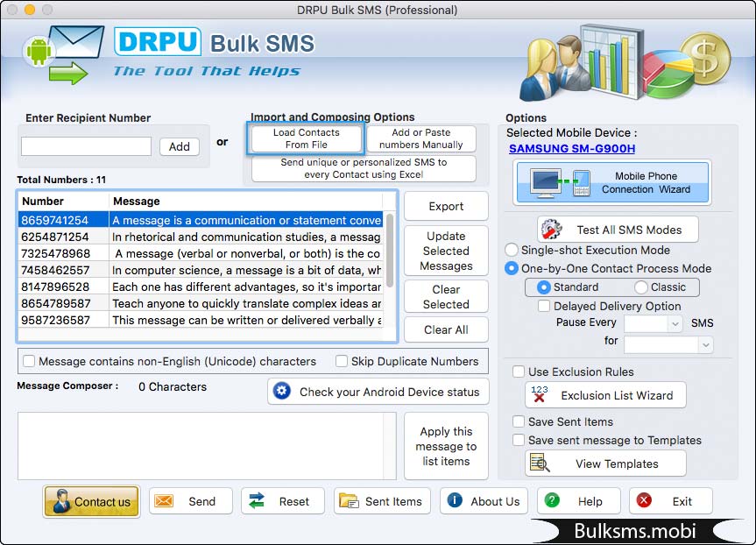Enable Message contains non-English characters checkbox
This screenshot has height=545, width=756.
29,361
